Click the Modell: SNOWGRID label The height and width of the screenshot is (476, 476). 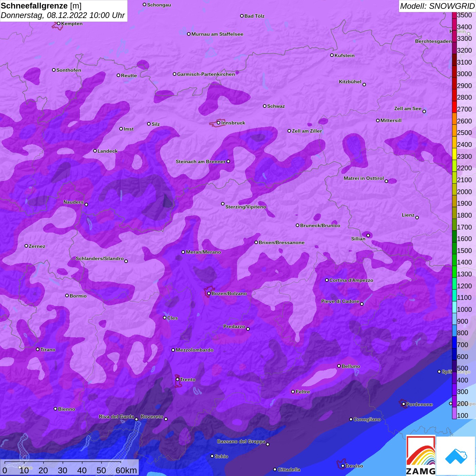click(437, 6)
